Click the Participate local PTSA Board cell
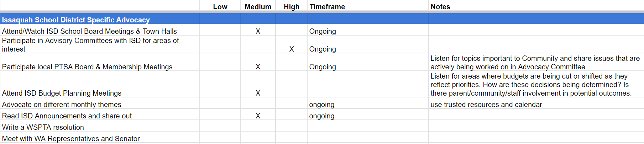 [x=87, y=67]
